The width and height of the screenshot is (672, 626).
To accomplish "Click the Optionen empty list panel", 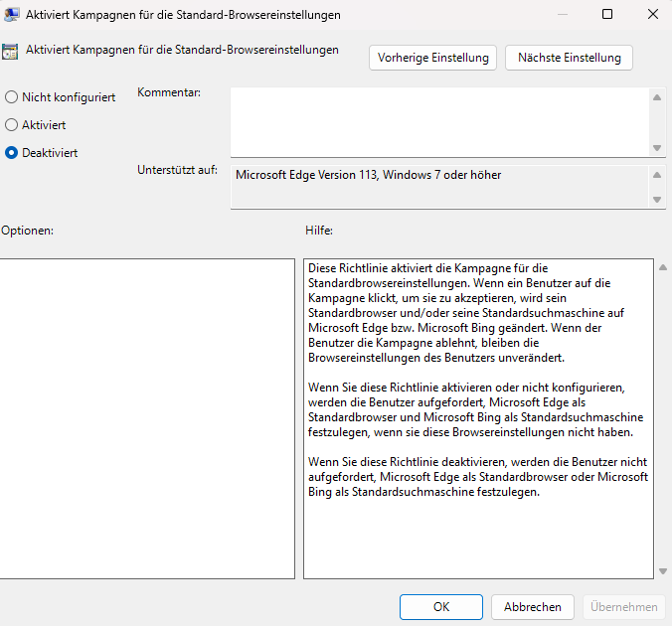I will (146, 418).
